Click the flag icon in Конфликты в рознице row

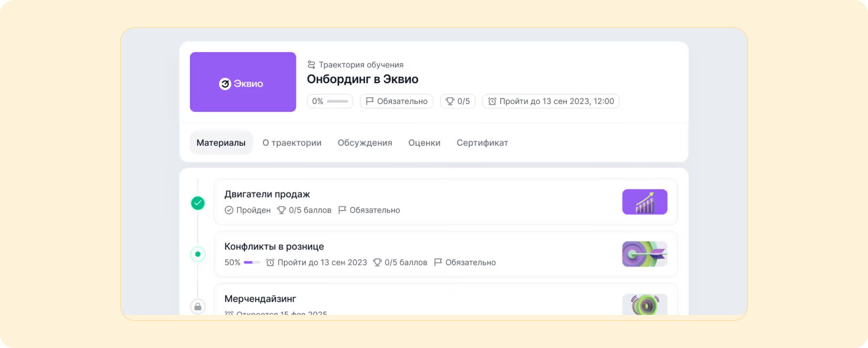click(438, 262)
